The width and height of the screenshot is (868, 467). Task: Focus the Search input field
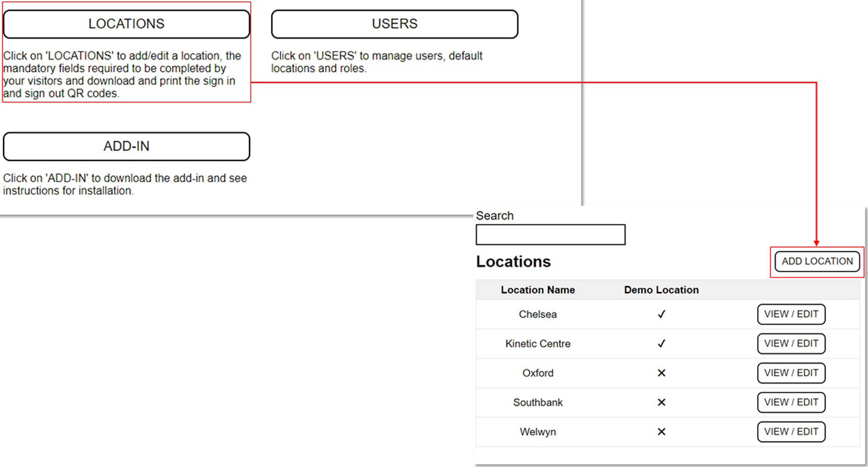(550, 235)
